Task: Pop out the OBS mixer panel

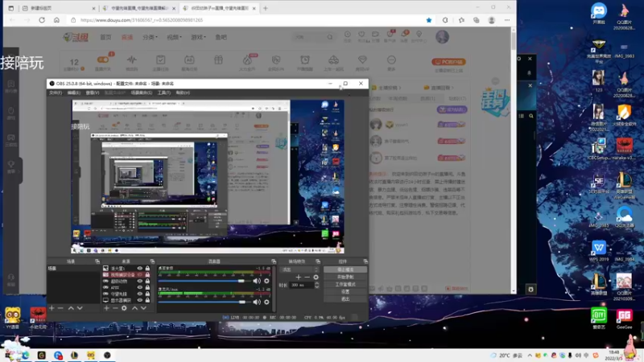Action: click(x=274, y=261)
